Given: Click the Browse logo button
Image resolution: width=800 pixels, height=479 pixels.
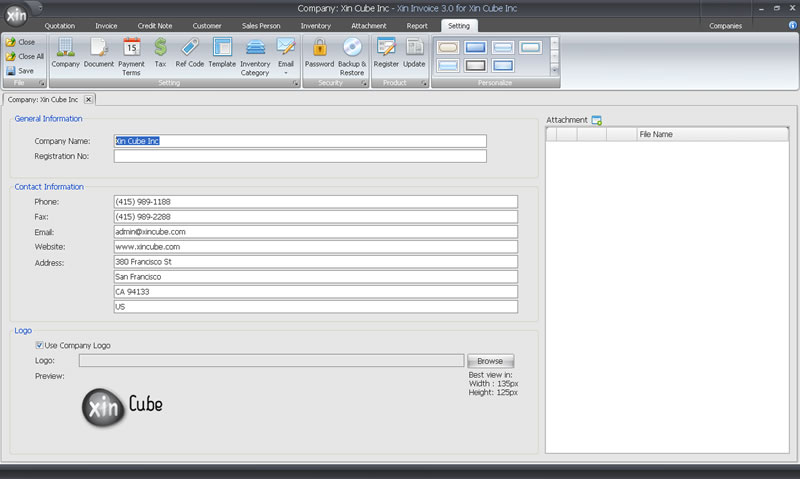Looking at the screenshot, I should [x=490, y=361].
